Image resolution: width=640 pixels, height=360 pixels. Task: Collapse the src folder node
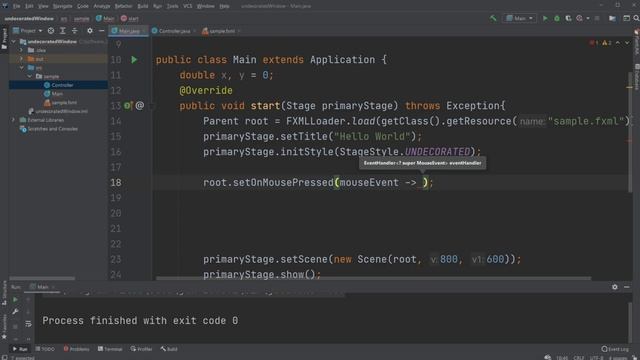click(21, 68)
